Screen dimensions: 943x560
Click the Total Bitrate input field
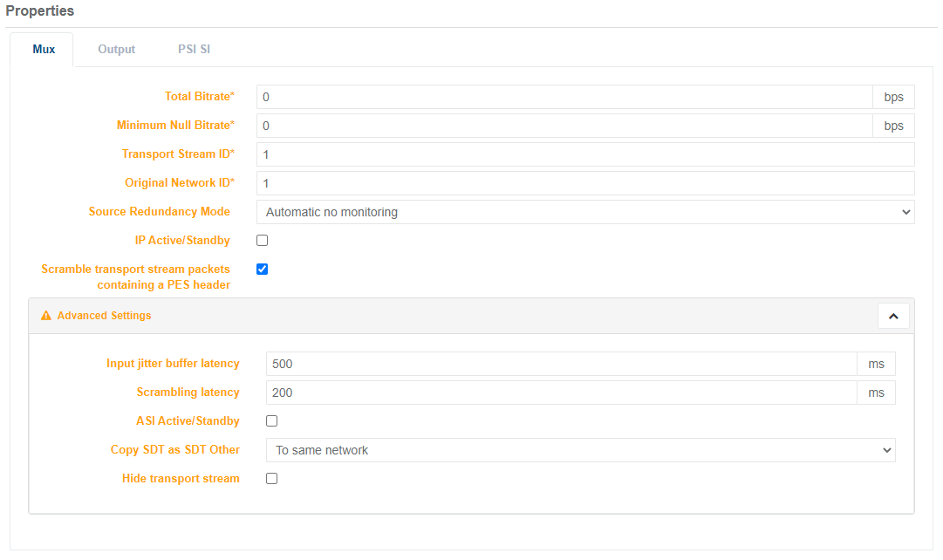564,97
